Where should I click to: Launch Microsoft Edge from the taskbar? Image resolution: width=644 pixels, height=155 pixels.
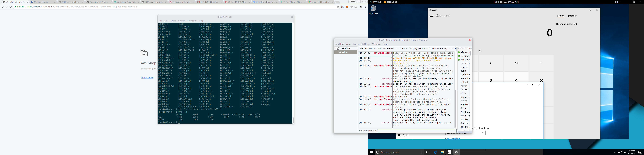(435, 152)
